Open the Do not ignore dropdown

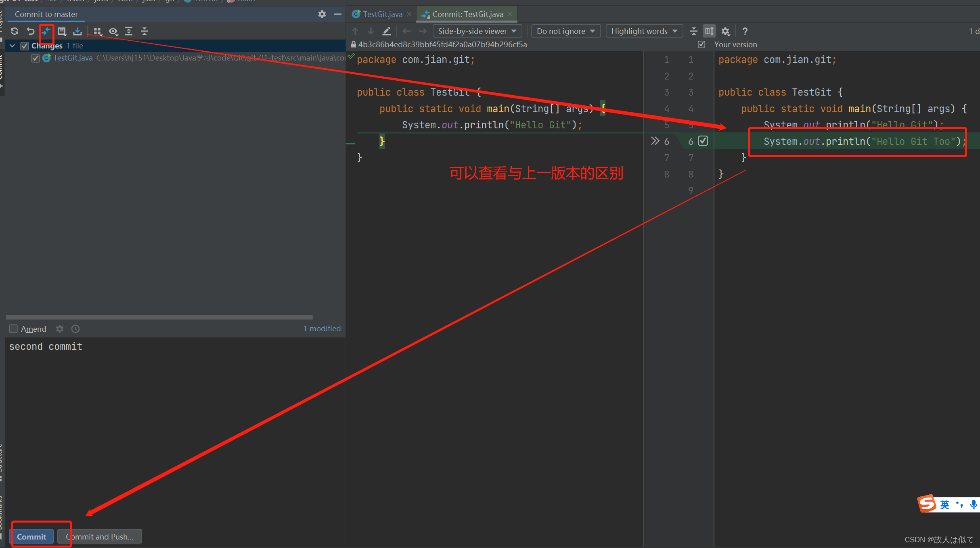pyautogui.click(x=566, y=31)
